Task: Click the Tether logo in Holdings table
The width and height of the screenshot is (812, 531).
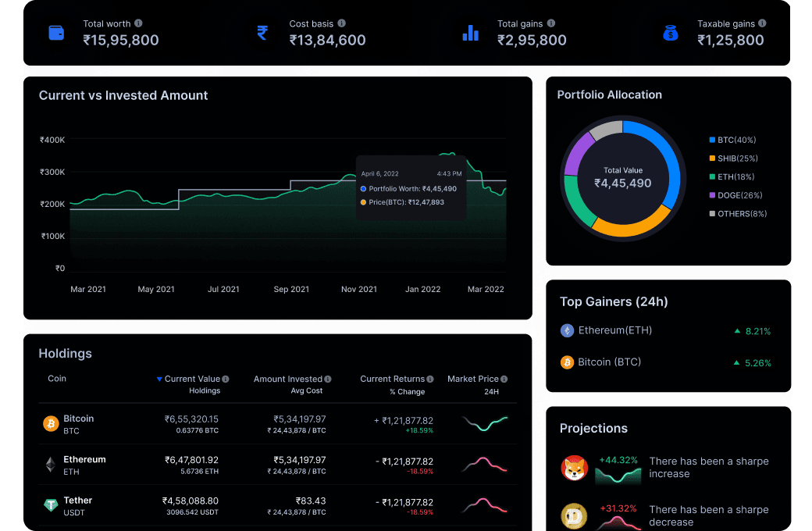Action: (51, 505)
